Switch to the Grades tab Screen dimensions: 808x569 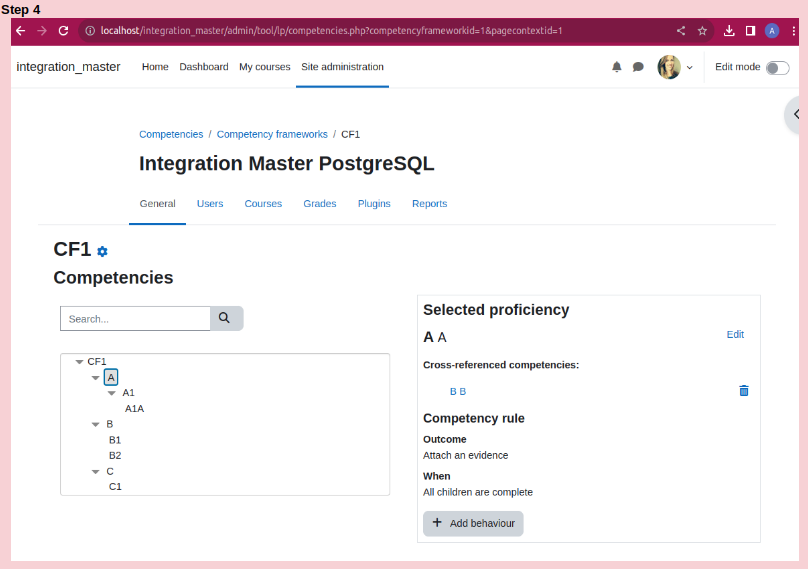(x=319, y=204)
